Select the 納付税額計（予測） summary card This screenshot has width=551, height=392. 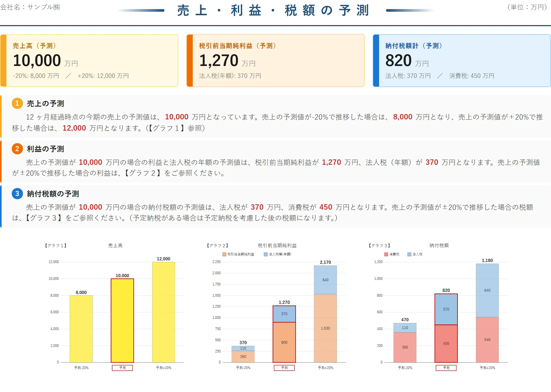462,61
